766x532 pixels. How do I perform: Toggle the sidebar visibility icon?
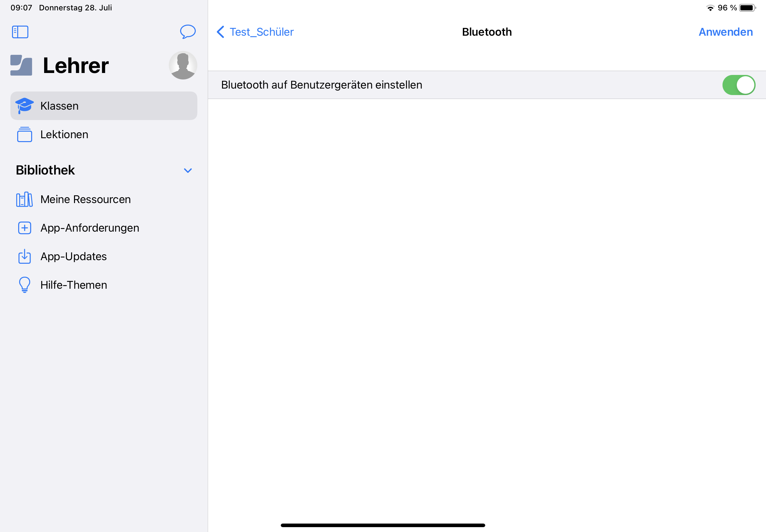tap(20, 32)
